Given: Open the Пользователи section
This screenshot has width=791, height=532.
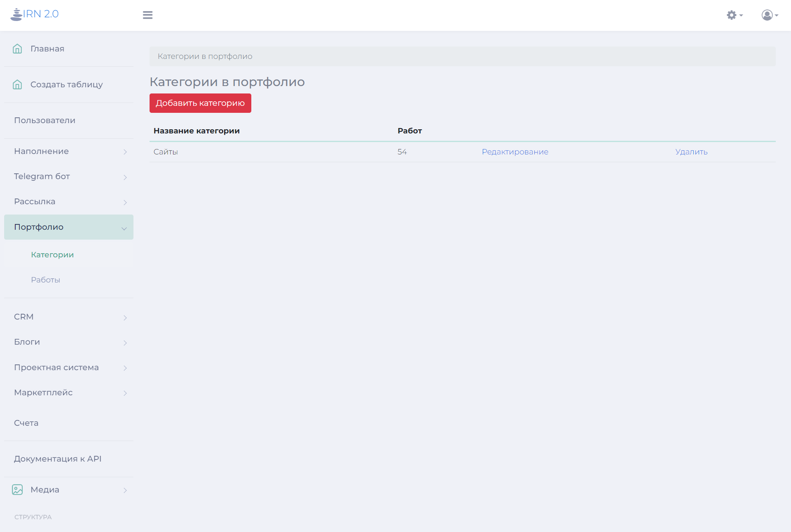Looking at the screenshot, I should point(69,120).
